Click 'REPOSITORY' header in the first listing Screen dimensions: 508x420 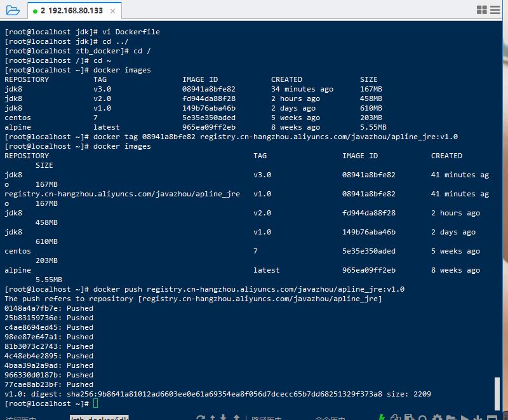[27, 79]
